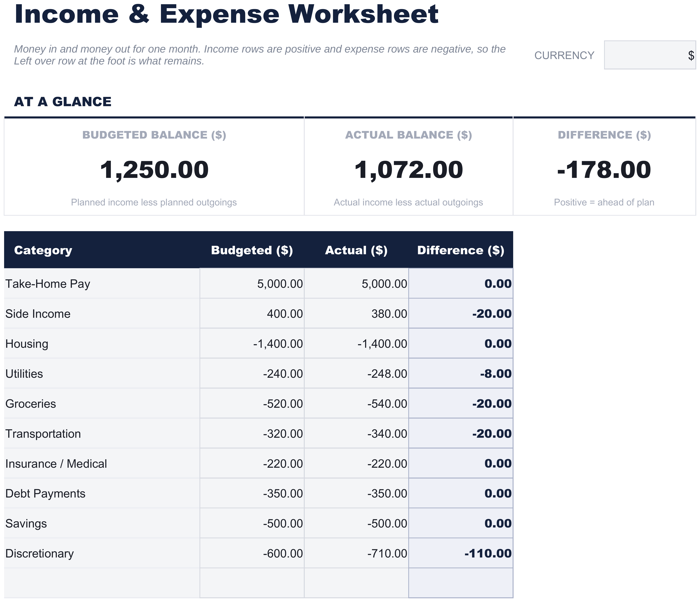Edit Take-Home Pay budgeted amount 5,000.00
Viewport: 700px width, 602px height.
[x=252, y=283]
